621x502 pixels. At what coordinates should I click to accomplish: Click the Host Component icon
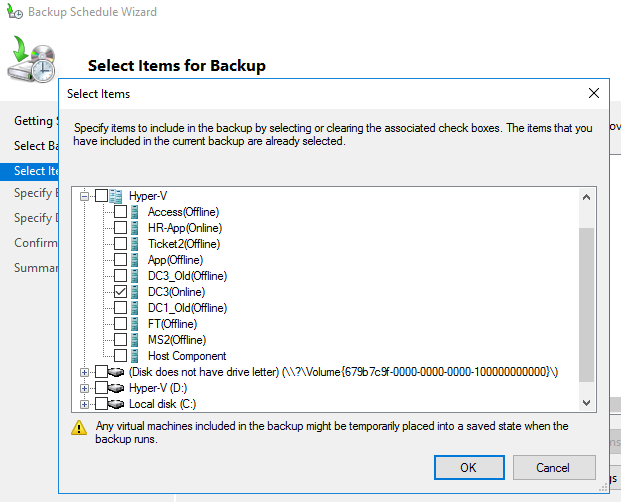[x=135, y=356]
